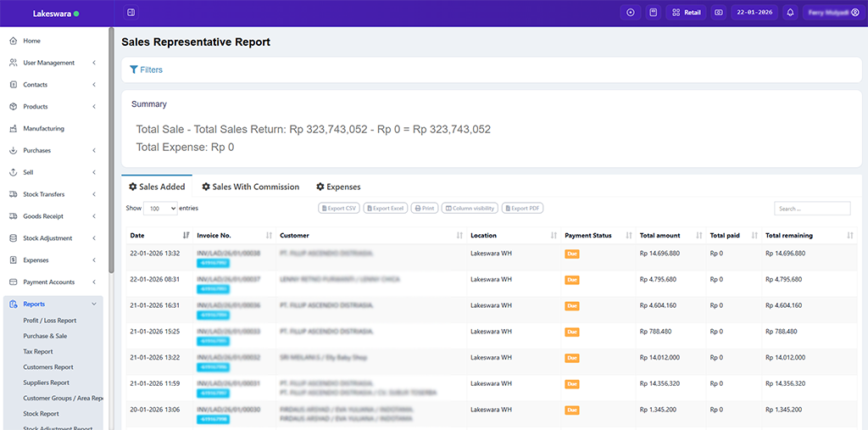Collapse the sidebar using the top toggle icon
868x430 pixels.
click(x=131, y=13)
